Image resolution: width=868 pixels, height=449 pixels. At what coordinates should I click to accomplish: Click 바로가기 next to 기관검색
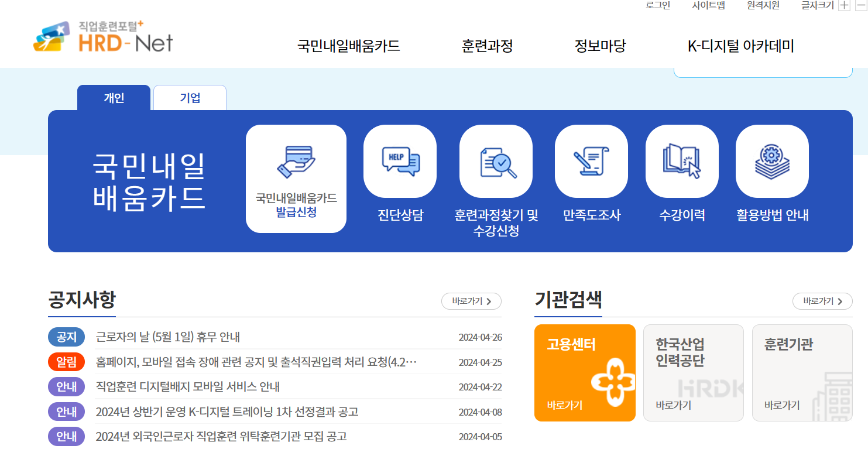(822, 301)
